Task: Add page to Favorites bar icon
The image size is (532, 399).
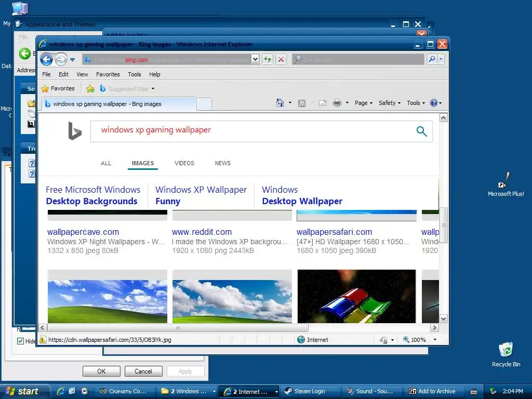Action: 90,88
